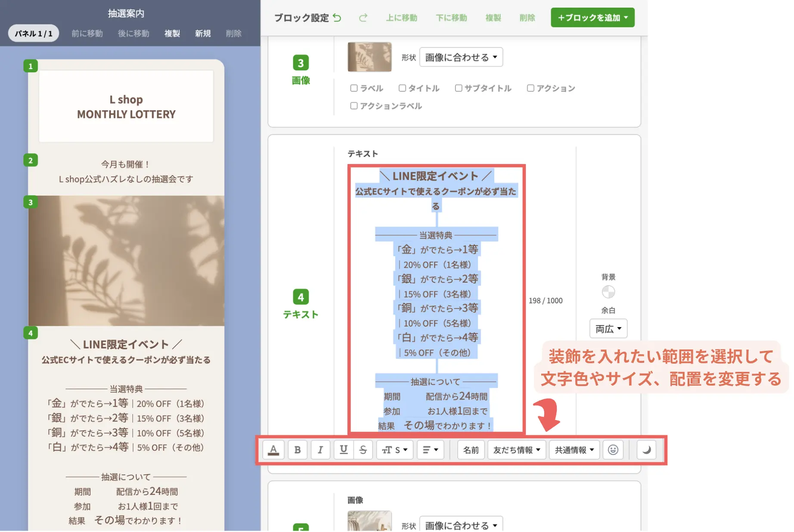Click 下に移動 in block settings
Image resolution: width=794 pixels, height=532 pixels.
451,18
